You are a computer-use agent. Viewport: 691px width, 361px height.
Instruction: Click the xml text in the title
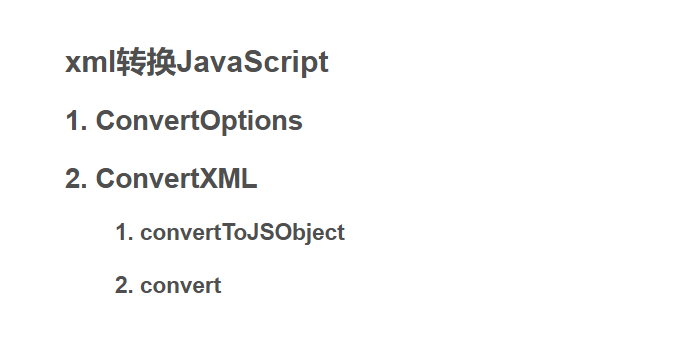click(x=90, y=62)
